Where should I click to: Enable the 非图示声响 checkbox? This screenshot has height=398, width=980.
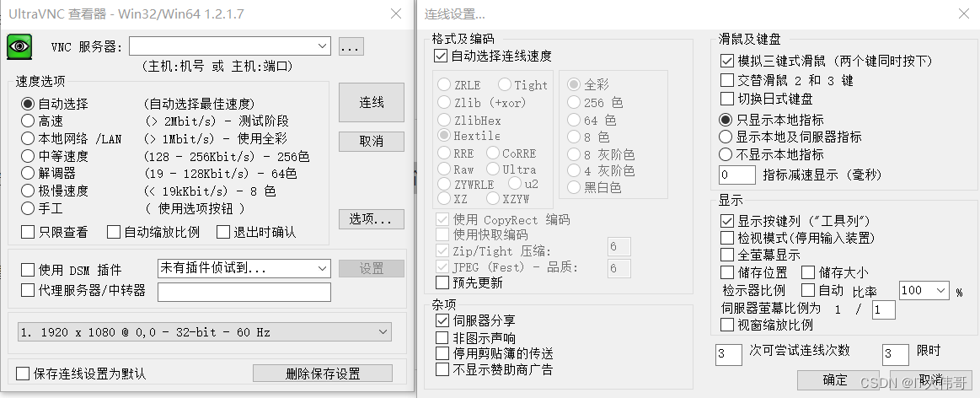coord(442,338)
